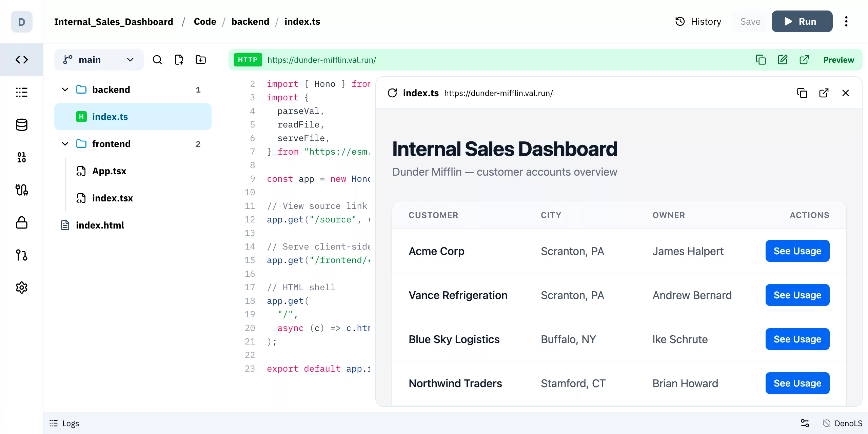Click the Acme Corp customer name
The image size is (868, 434).
click(x=436, y=251)
